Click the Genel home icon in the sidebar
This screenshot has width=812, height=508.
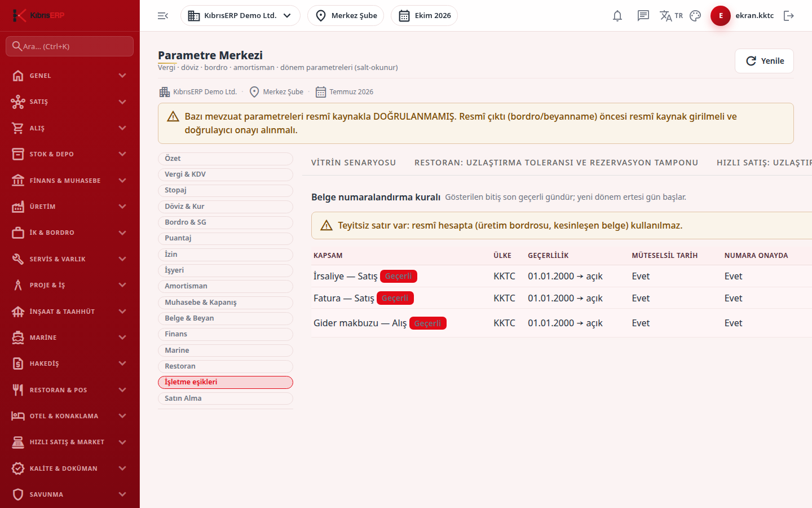coord(18,76)
